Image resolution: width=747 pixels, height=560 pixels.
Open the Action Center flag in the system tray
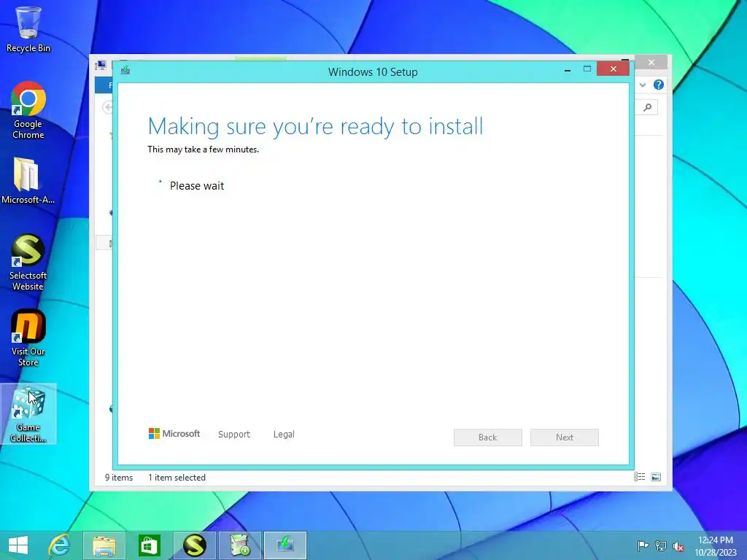[643, 545]
